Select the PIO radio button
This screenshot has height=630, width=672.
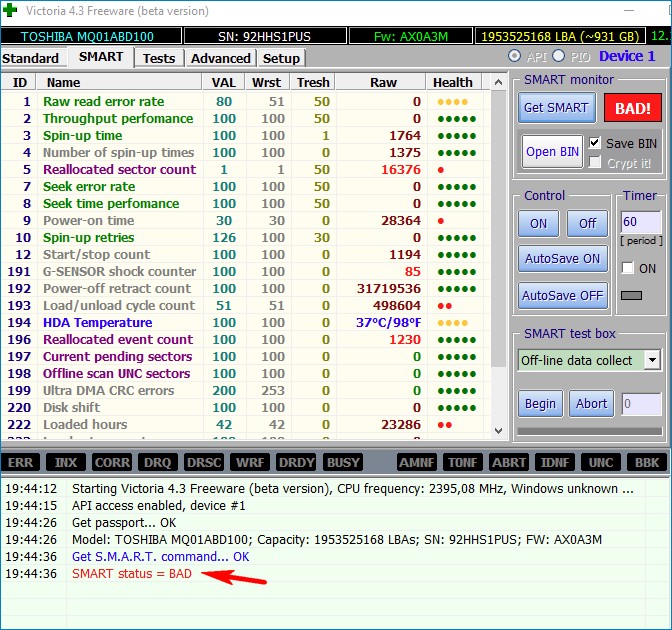(x=559, y=56)
